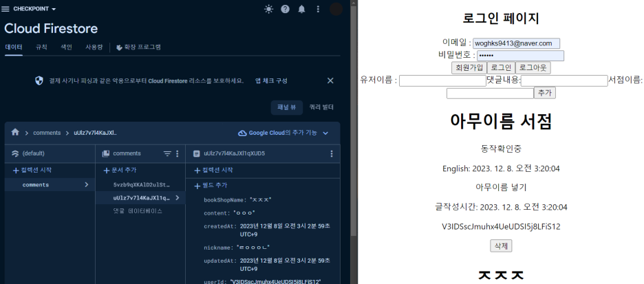Viewport: 644px width, 284px height.
Task: Open the user account avatar
Action: tap(336, 9)
